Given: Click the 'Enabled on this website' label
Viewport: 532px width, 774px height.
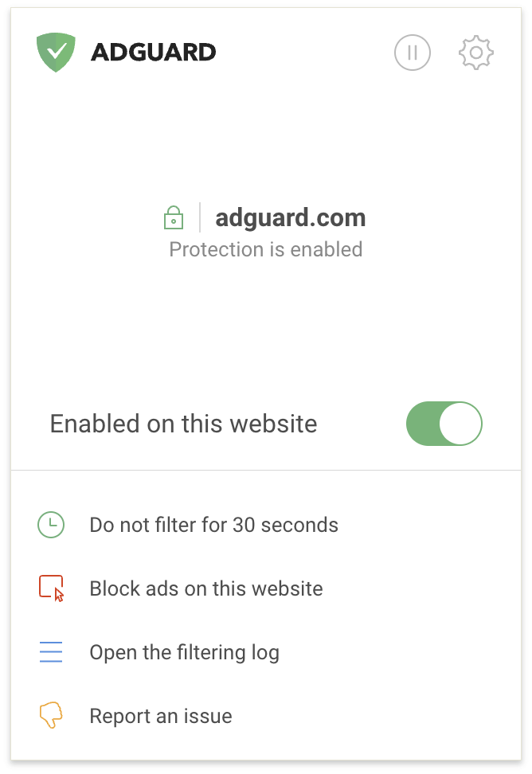Looking at the screenshot, I should [x=184, y=424].
